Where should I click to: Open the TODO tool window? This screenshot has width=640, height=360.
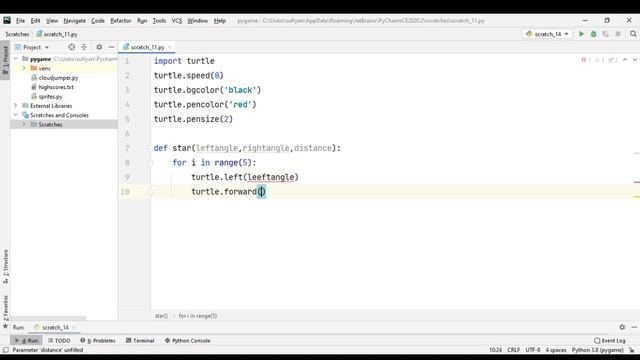point(59,340)
